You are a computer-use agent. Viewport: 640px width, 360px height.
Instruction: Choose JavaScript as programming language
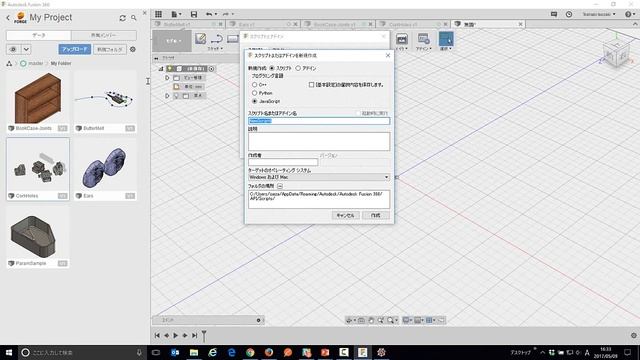click(255, 101)
